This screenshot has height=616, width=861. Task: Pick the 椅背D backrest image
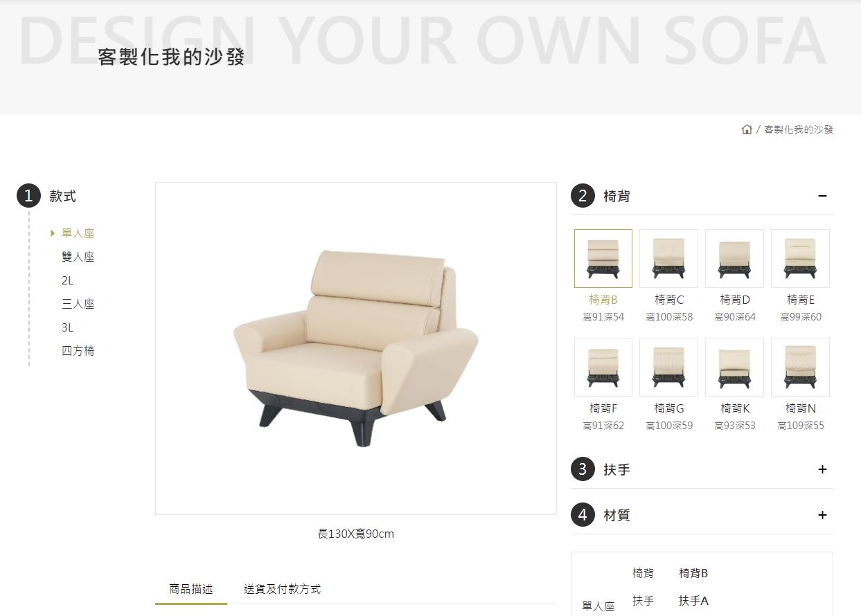(734, 258)
